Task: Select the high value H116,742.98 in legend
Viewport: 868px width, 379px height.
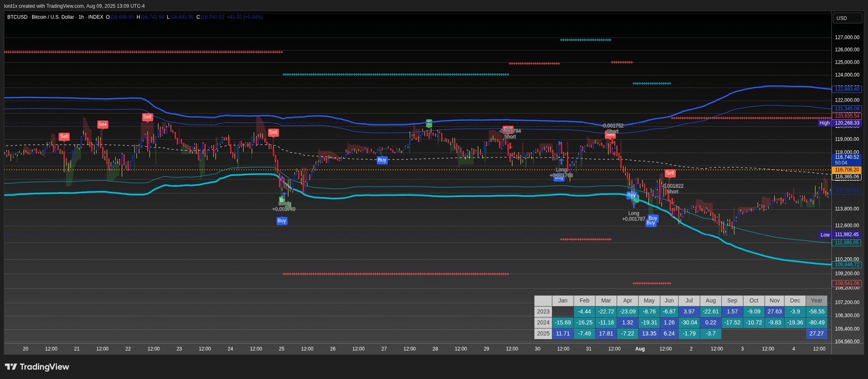Action: [150, 17]
